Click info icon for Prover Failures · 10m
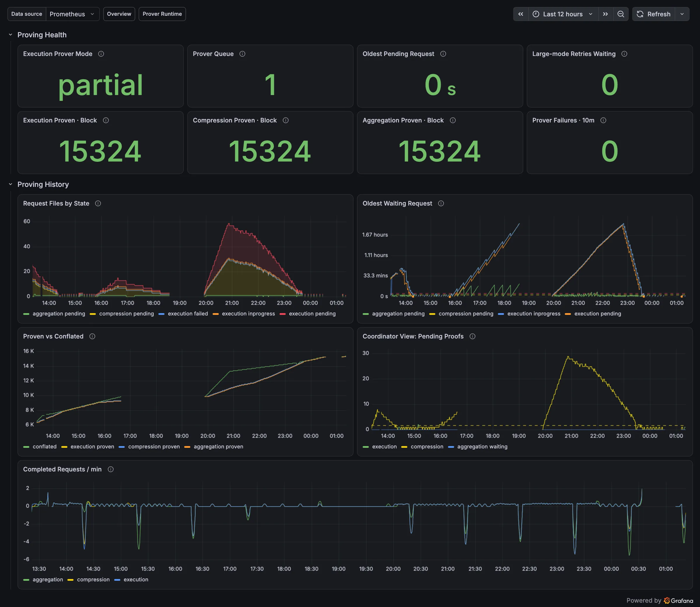Viewport: 700px width, 607px height. 603,120
